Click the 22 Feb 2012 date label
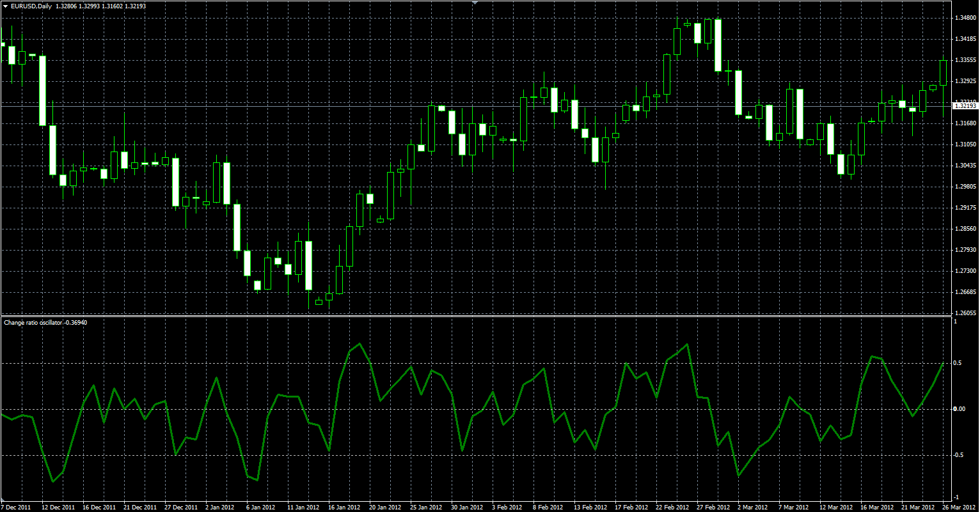This screenshot has height=512, width=980. click(672, 507)
